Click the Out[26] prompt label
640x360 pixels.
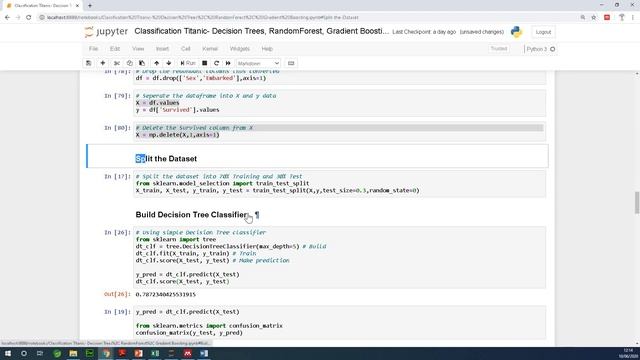[117, 294]
